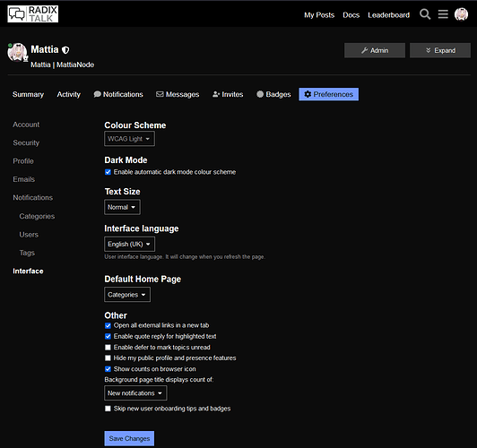Open the Notifications tab with speech icon

118,94
